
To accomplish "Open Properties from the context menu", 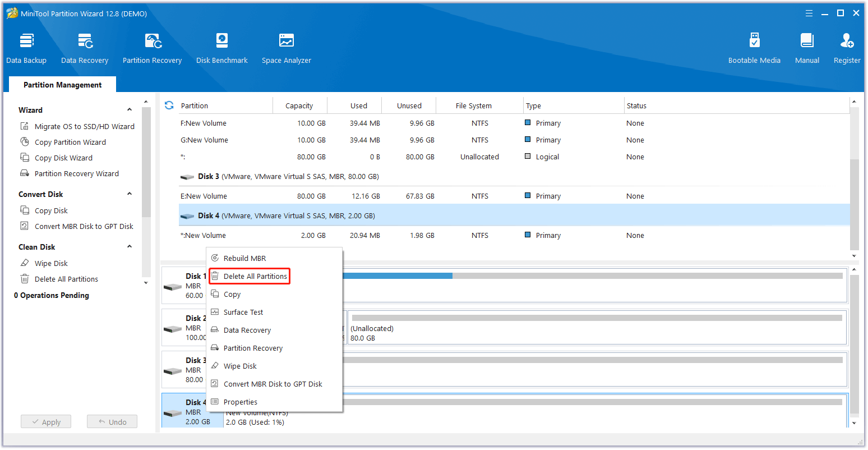I will pyautogui.click(x=275, y=402).
